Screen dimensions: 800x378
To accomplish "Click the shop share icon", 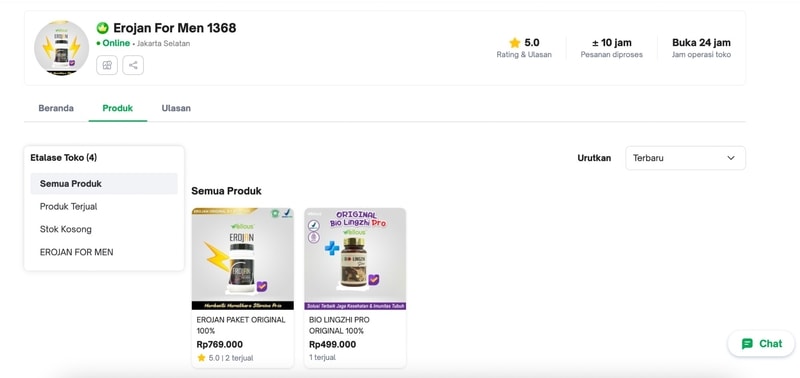I will (133, 65).
